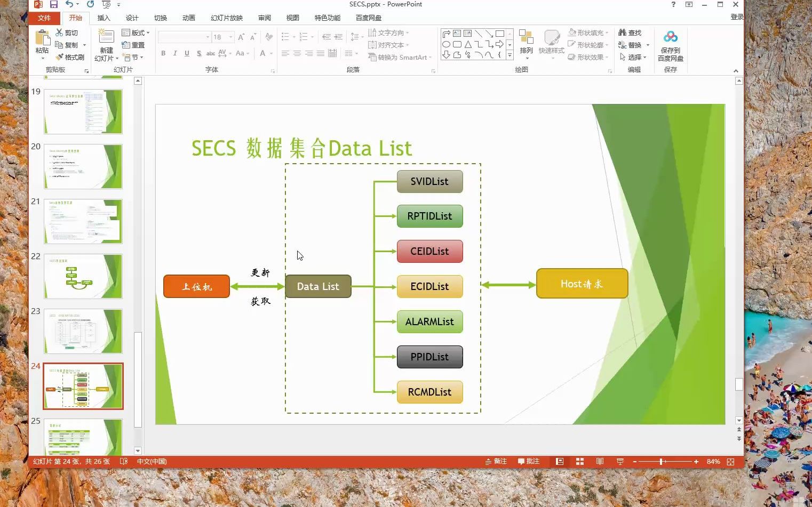
Task: Clear formatting with eraser A icon
Action: point(269,37)
